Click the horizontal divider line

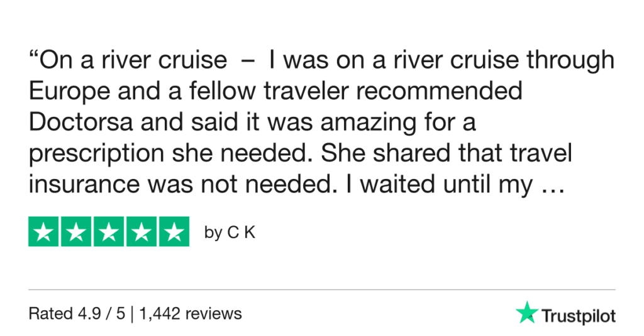[322, 290]
